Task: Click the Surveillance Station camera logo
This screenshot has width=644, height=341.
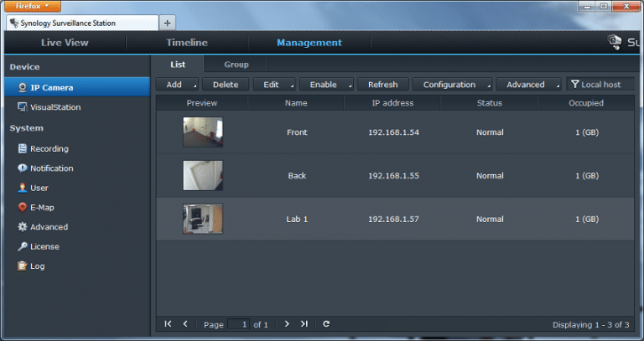Action: [615, 42]
